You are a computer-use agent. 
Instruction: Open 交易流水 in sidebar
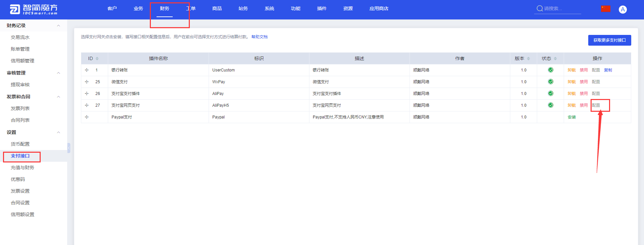point(20,37)
